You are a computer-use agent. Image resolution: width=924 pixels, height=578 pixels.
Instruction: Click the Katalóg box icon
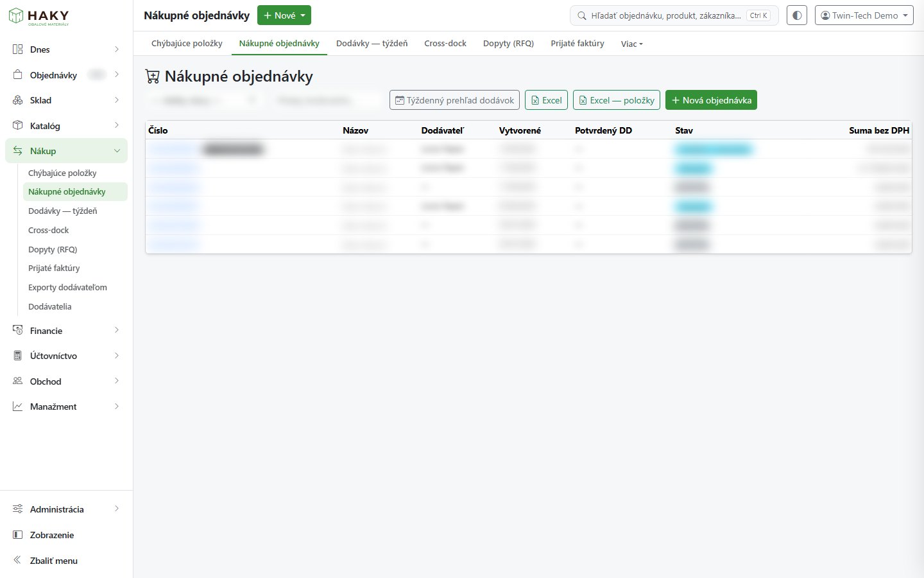pyautogui.click(x=18, y=126)
